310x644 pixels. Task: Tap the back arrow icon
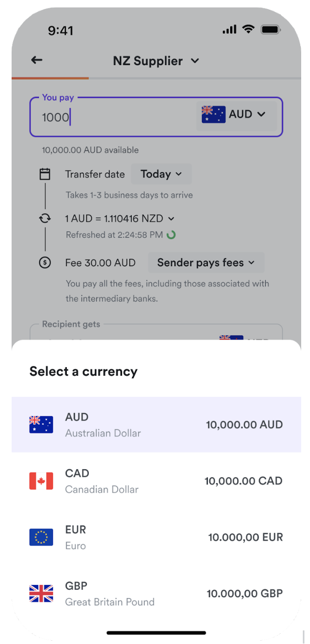pyautogui.click(x=37, y=60)
